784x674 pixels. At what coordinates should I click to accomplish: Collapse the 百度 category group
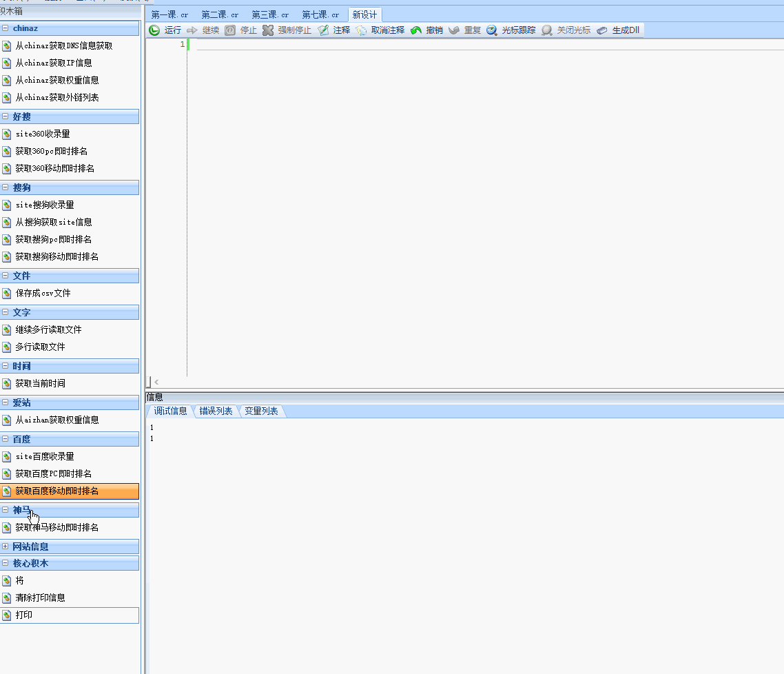click(6, 439)
